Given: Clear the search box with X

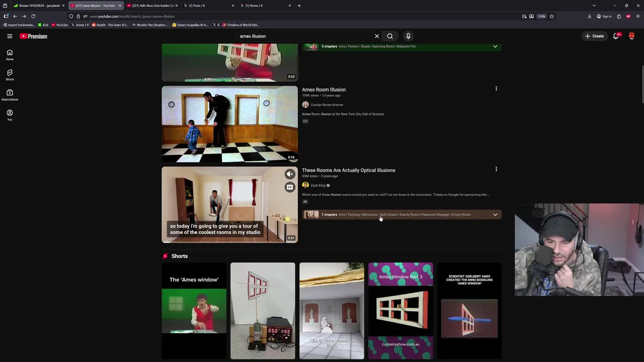Looking at the screenshot, I should click(376, 36).
